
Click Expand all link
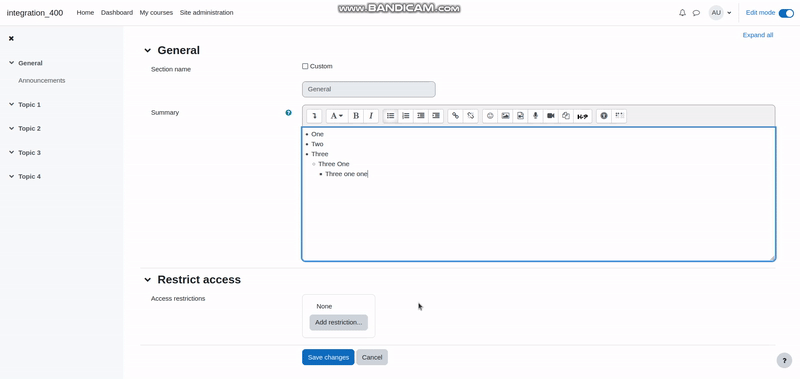(x=758, y=35)
